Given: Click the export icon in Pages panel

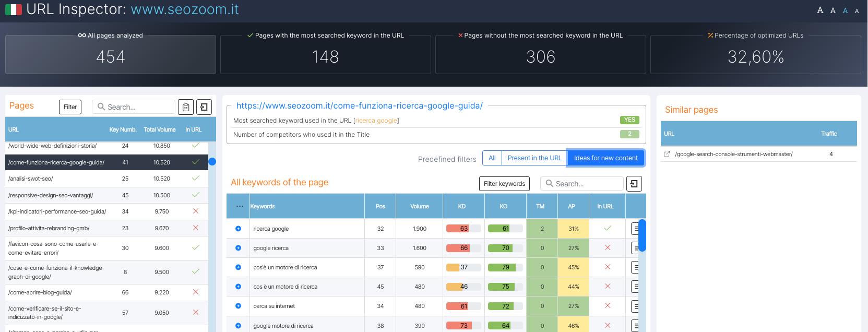Looking at the screenshot, I should click(x=204, y=107).
